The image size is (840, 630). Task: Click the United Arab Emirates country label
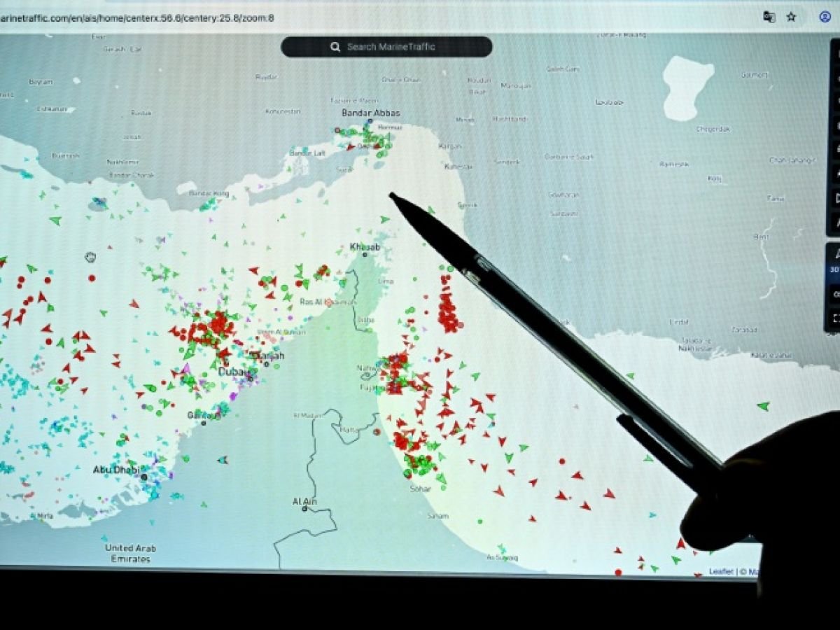[130, 554]
